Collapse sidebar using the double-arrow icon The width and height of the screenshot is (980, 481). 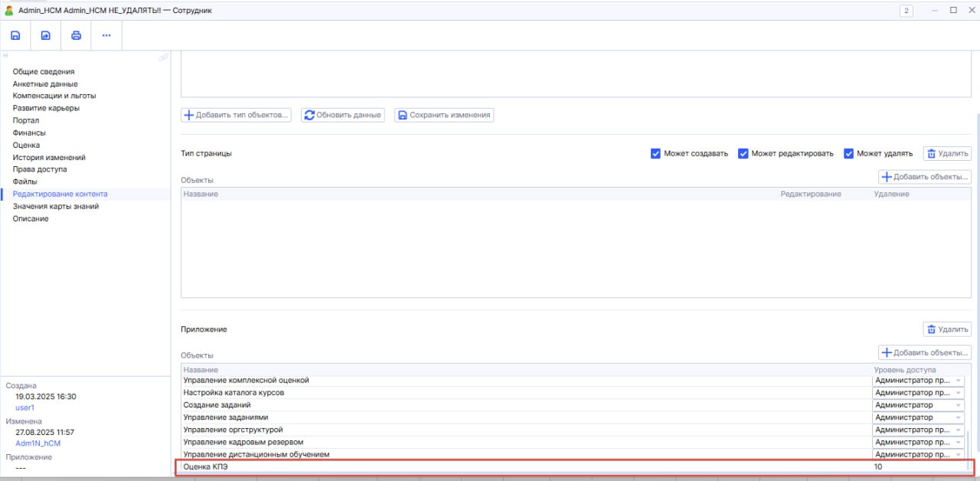5,56
